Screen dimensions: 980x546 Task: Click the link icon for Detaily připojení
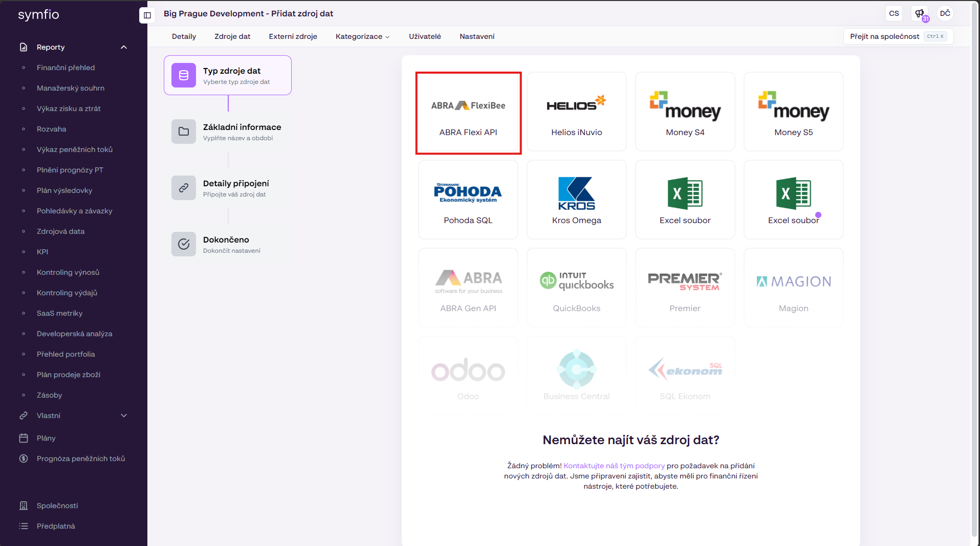184,188
